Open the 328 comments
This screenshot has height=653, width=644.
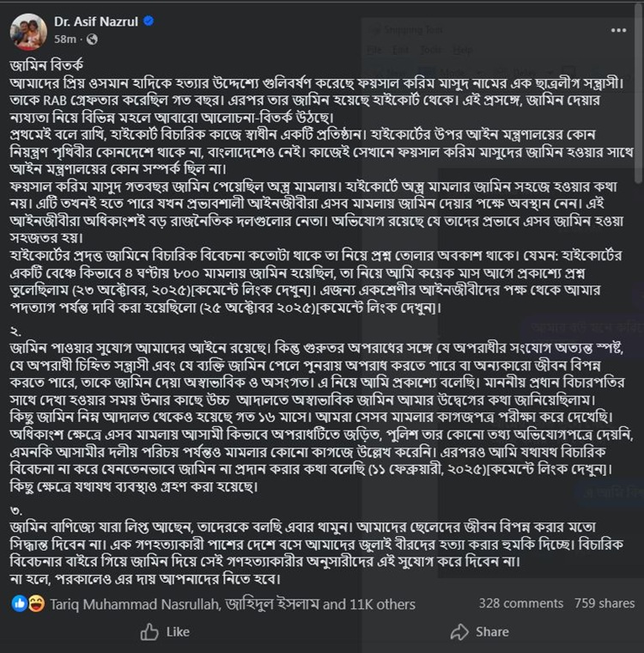(520, 603)
